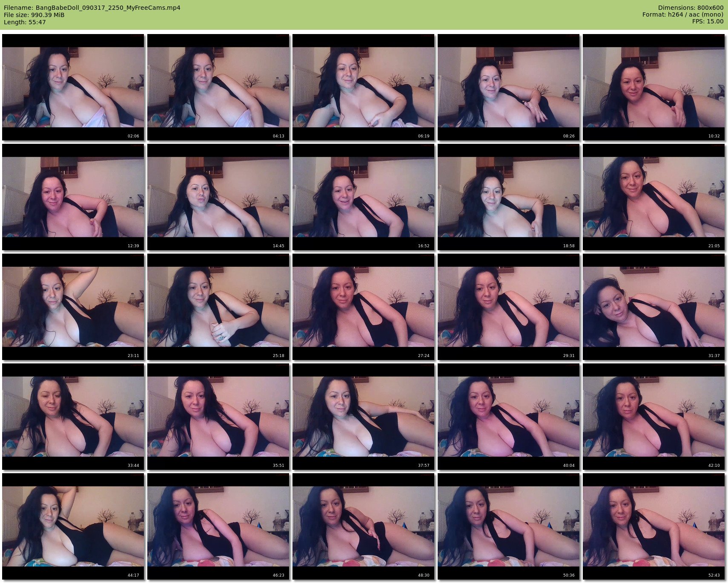This screenshot has width=728, height=583.
Task: Select the thumbnail stamped 23:11
Action: pos(73,307)
